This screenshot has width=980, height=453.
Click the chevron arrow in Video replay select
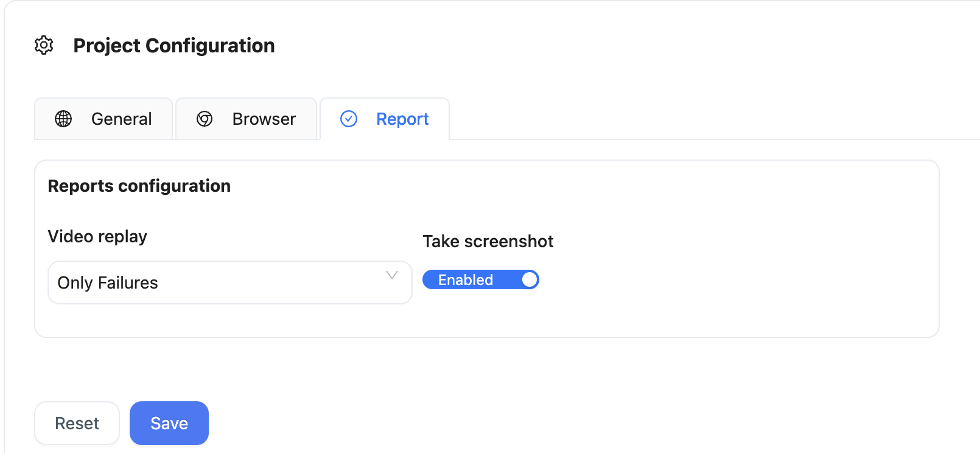pyautogui.click(x=392, y=275)
